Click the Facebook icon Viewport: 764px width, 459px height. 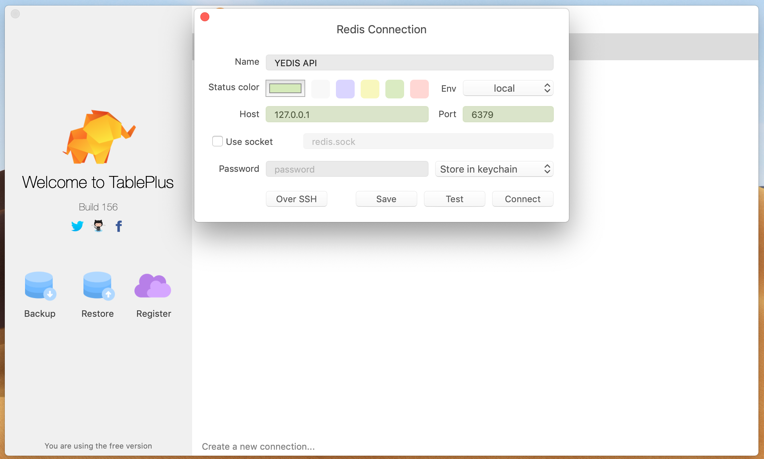pos(119,226)
